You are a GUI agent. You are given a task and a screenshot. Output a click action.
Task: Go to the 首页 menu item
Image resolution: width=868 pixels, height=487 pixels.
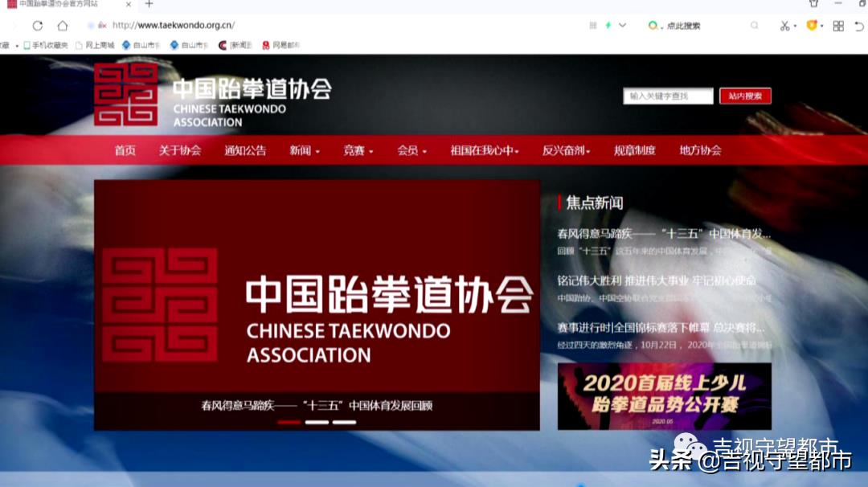pos(125,150)
